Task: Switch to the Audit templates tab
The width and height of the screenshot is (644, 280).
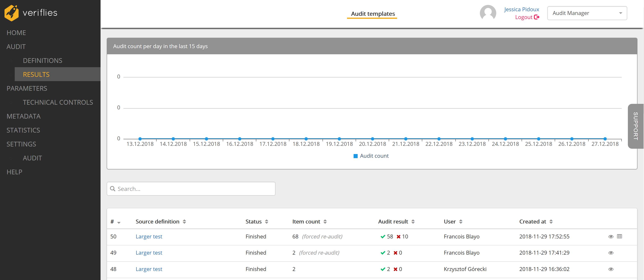Action: (373, 14)
